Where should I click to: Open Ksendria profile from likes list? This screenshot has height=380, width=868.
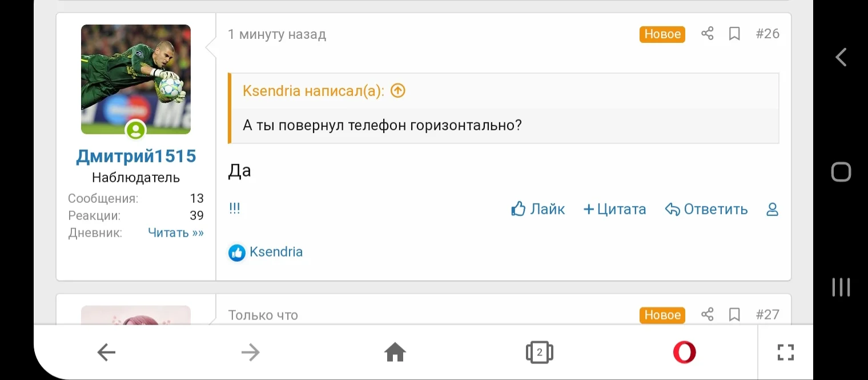pos(276,252)
